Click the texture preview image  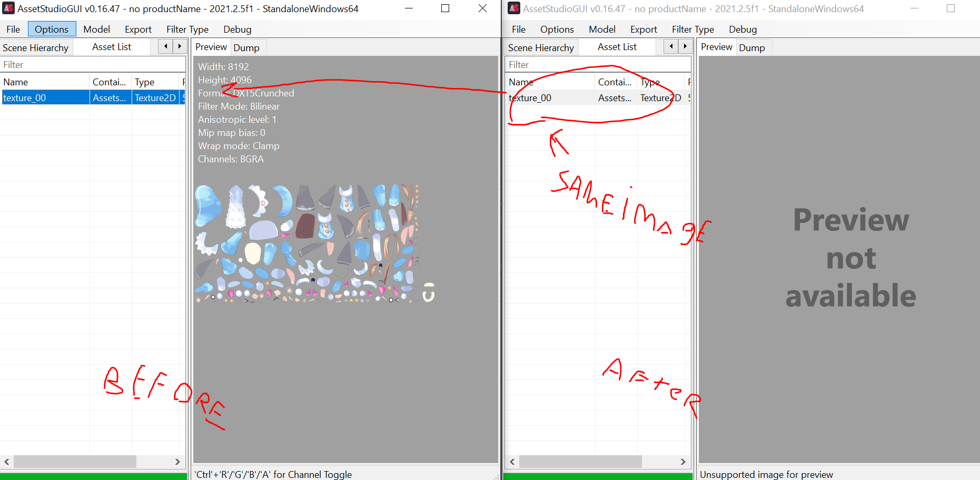tap(314, 244)
